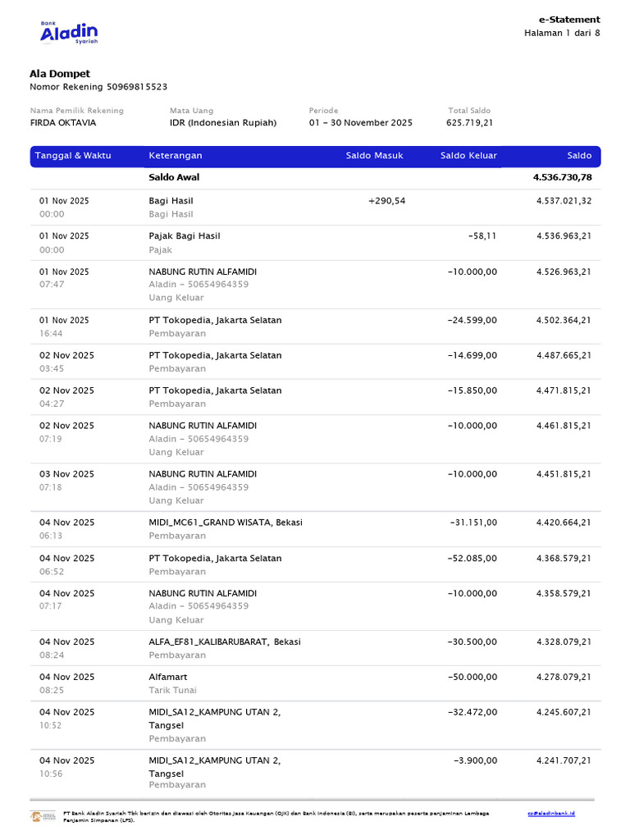Click the Bank Aladin Syariah logo
630x840 pixels.
point(69,33)
